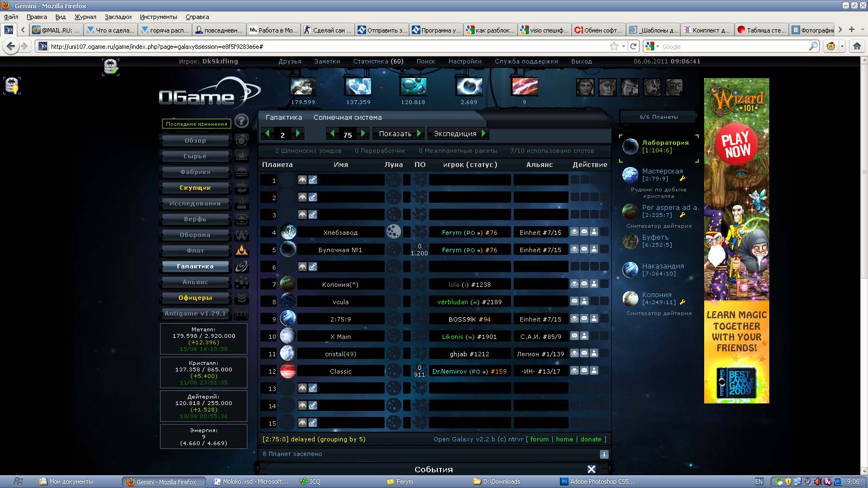Screen dimensions: 868x488
Task: Click the Экспедиция button
Action: tap(458, 133)
